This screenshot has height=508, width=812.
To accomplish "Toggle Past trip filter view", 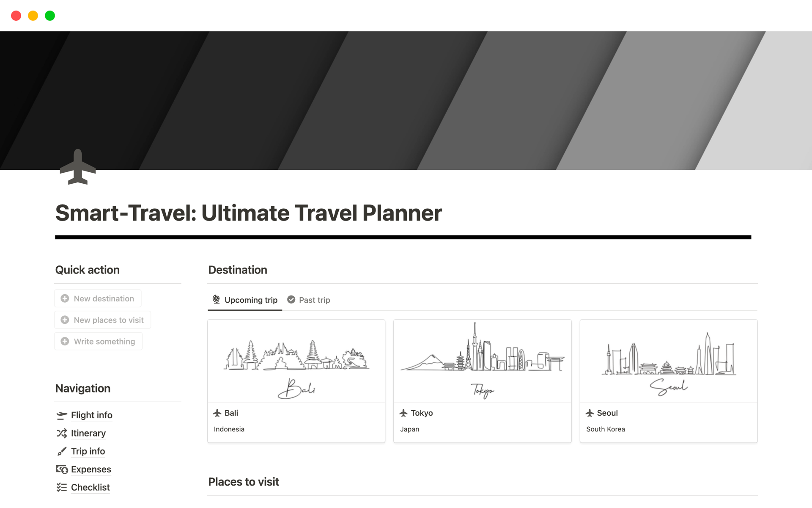I will point(309,300).
